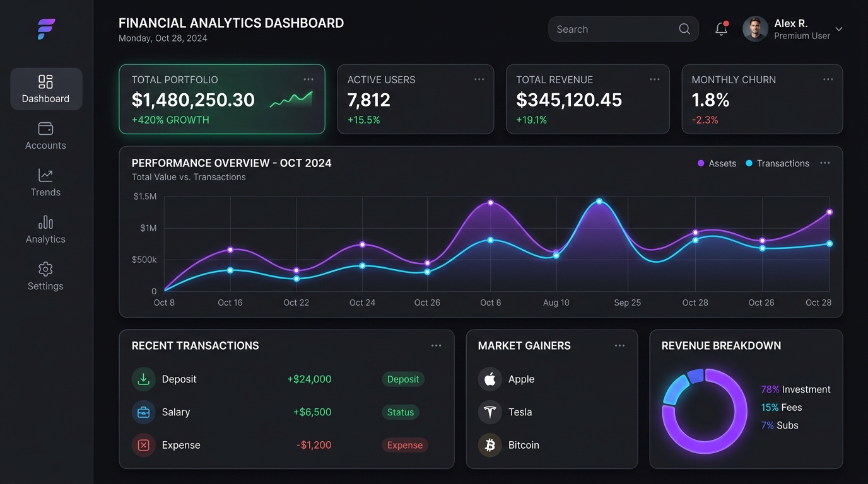Open Total Revenue card options menu
The height and width of the screenshot is (484, 868).
[x=655, y=79]
